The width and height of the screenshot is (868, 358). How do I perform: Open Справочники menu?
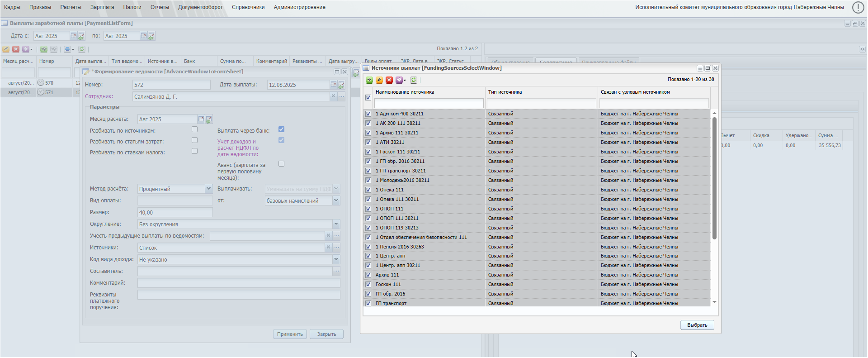click(x=248, y=7)
